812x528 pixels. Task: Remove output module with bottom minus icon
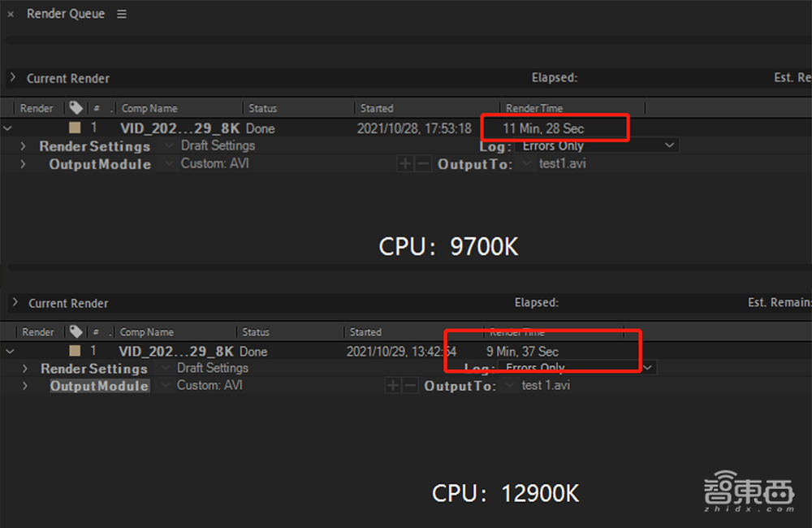[410, 386]
